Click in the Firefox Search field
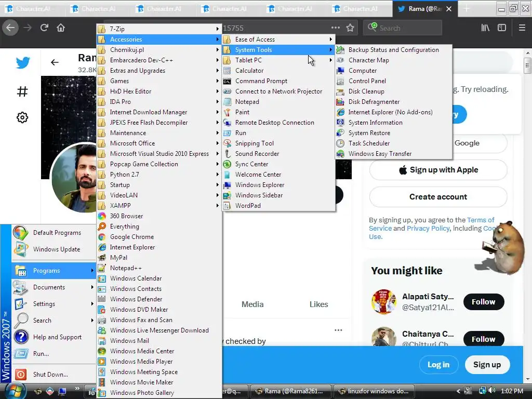The image size is (532, 399). (403, 28)
